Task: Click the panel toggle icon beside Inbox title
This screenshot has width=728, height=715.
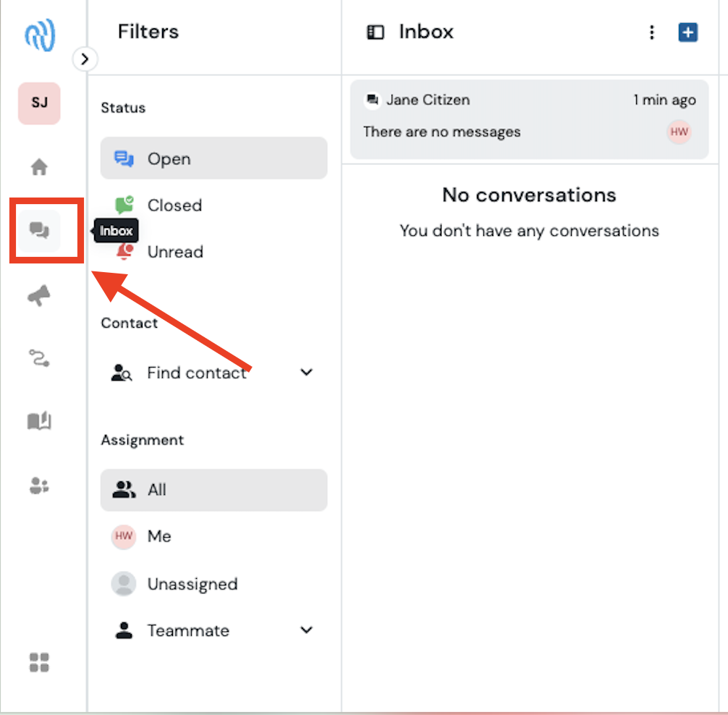Action: point(376,32)
